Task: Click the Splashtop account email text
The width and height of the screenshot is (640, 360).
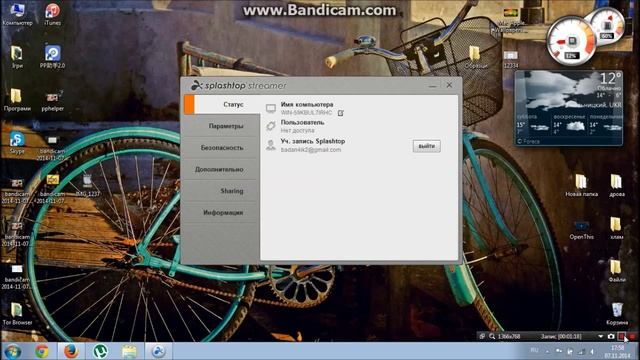Action: [311, 150]
